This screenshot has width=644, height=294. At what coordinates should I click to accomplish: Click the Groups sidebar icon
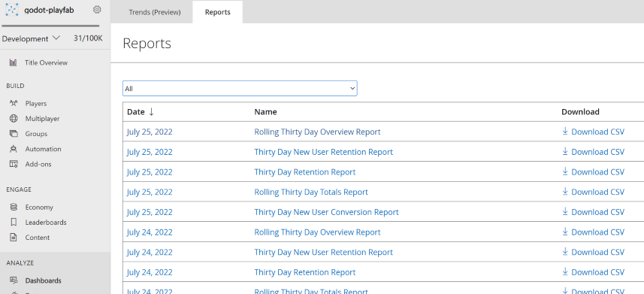(14, 134)
